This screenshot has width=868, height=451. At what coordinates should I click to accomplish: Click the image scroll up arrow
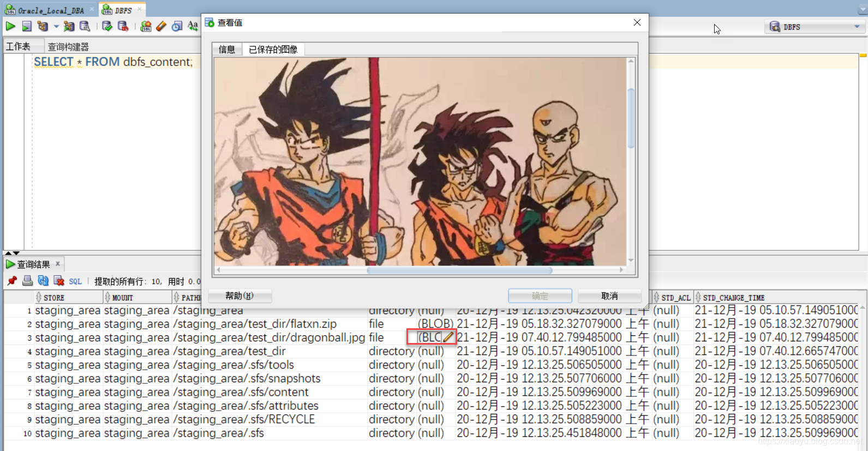(x=631, y=61)
